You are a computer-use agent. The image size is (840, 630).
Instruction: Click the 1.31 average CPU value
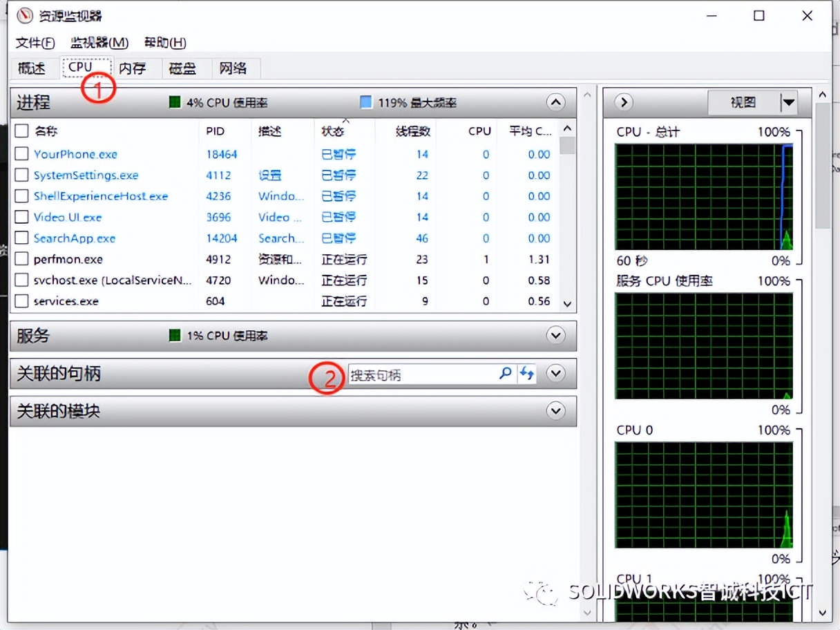coord(539,259)
